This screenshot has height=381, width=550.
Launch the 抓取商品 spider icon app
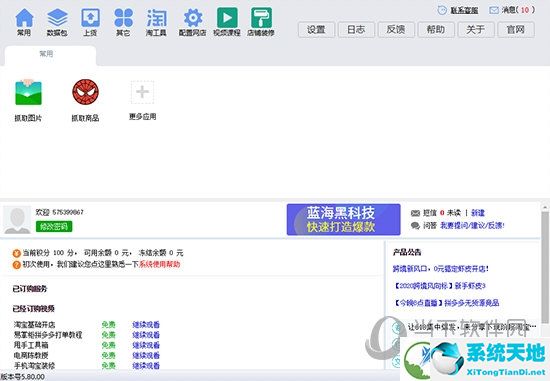pos(85,92)
